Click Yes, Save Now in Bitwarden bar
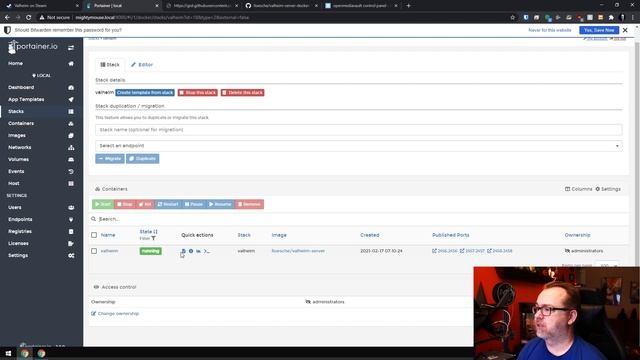 point(599,30)
